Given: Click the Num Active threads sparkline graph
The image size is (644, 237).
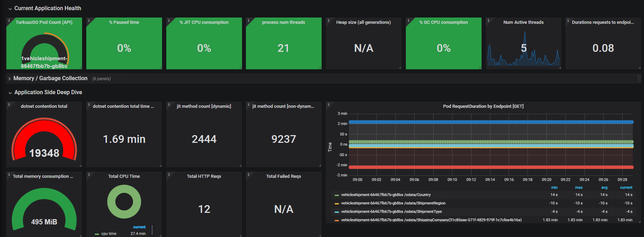Looking at the screenshot, I should (x=523, y=48).
